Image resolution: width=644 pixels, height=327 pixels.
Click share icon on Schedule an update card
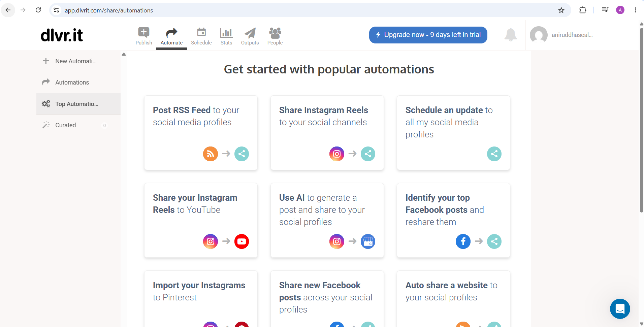(x=494, y=154)
